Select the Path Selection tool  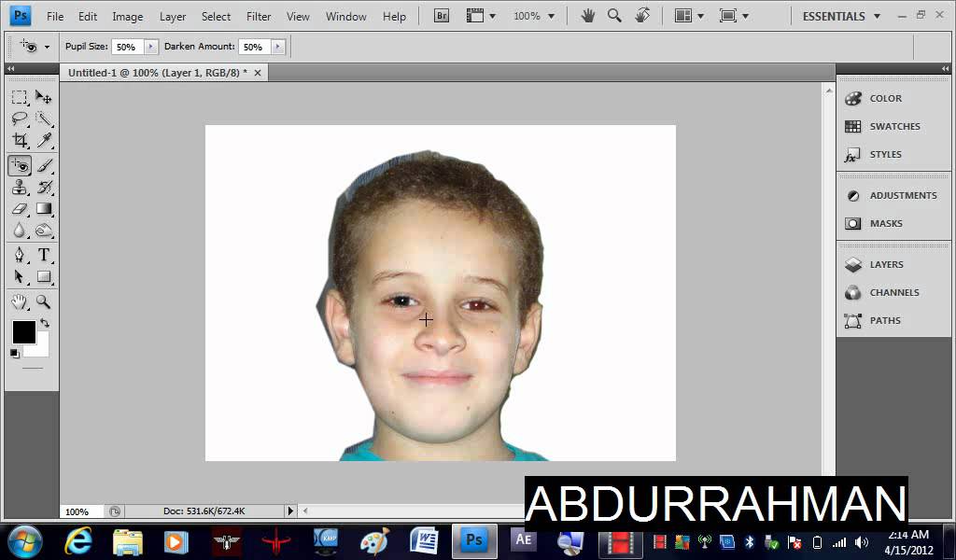tap(20, 276)
